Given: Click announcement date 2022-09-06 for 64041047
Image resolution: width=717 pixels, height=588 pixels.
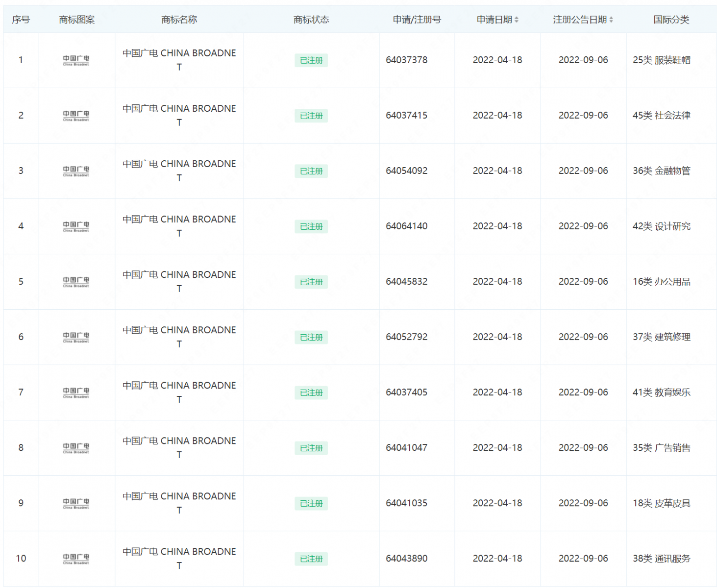Looking at the screenshot, I should click(x=583, y=447).
